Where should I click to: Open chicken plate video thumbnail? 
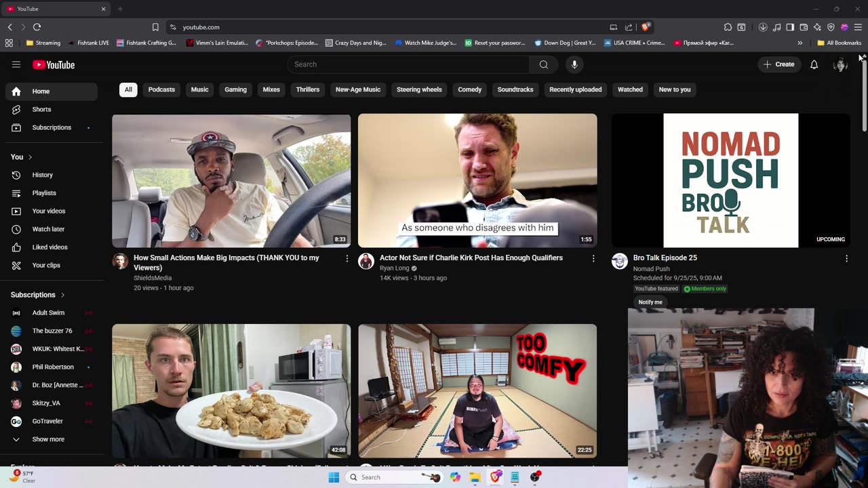point(231,390)
